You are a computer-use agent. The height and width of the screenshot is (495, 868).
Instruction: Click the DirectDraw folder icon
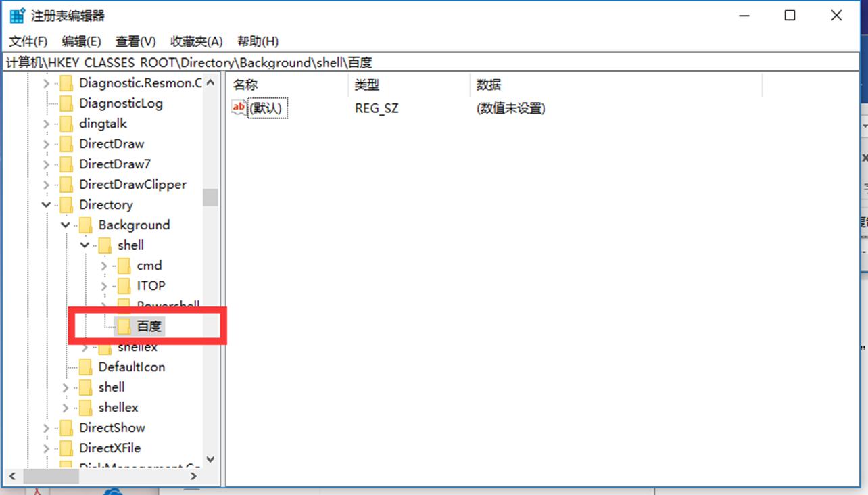tap(67, 143)
